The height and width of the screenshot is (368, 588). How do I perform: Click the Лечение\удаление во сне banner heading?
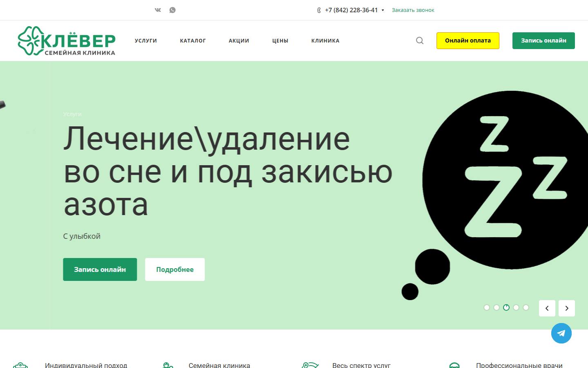[228, 171]
